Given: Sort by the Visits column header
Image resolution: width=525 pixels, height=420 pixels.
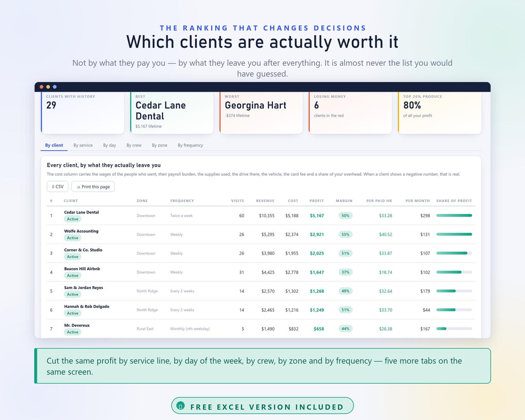Looking at the screenshot, I should click(x=237, y=201).
